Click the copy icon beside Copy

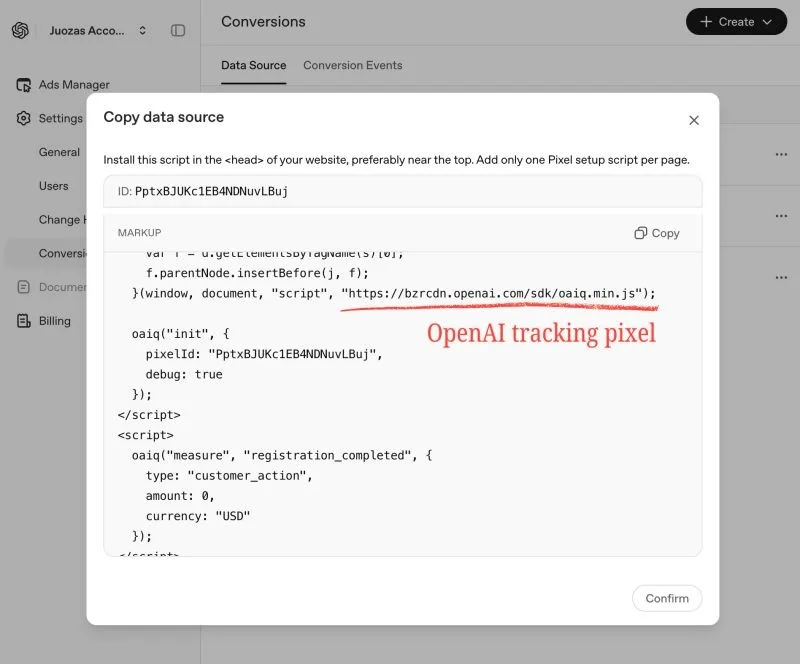[640, 233]
